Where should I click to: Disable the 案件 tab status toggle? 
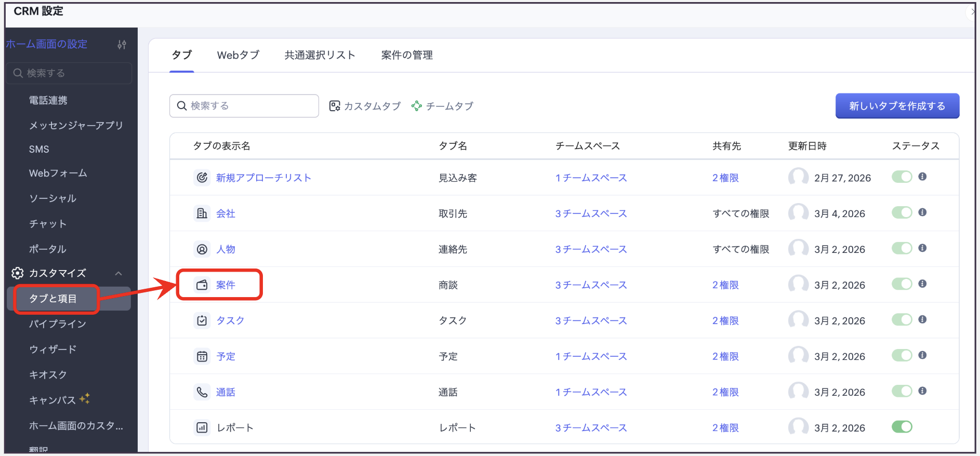902,284
